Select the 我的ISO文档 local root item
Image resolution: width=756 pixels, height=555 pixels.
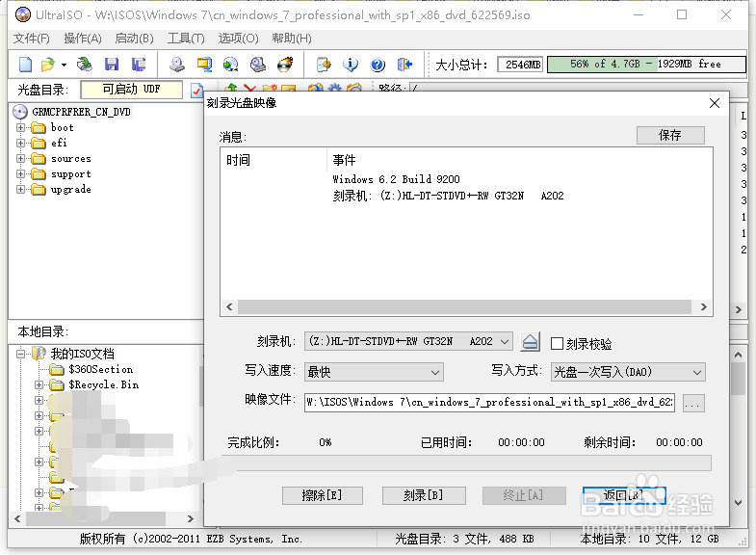[83, 354]
